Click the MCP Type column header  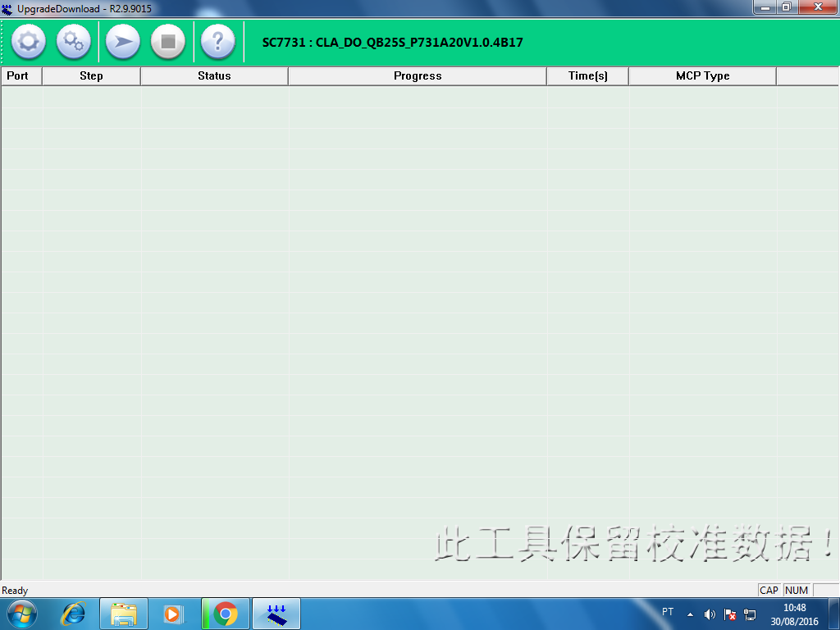pyautogui.click(x=702, y=75)
